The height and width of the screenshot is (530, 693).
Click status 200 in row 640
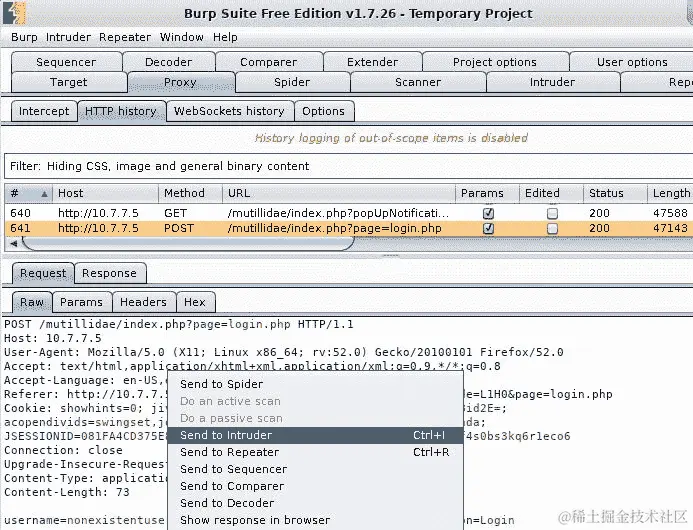coord(599,214)
